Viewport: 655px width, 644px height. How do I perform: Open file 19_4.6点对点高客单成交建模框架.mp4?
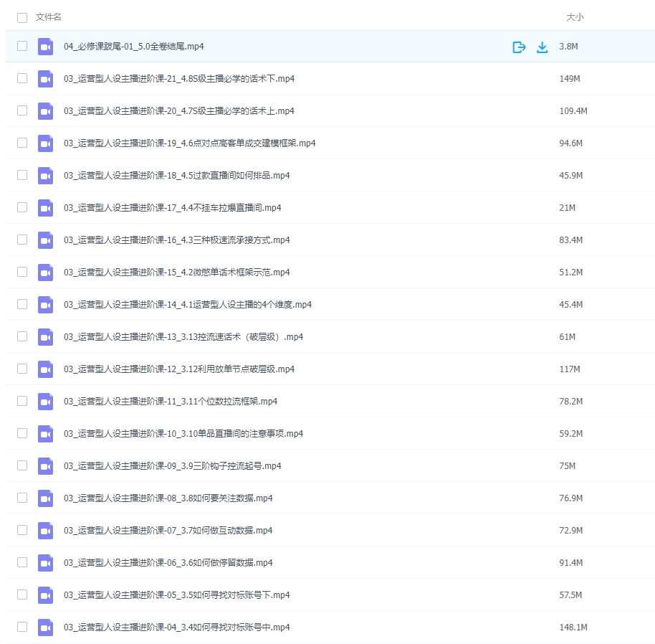(x=189, y=143)
